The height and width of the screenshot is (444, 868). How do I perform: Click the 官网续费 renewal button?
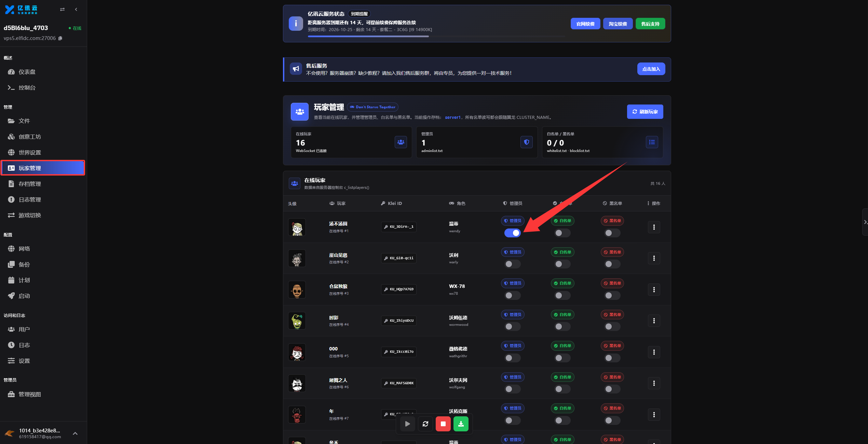pos(585,24)
